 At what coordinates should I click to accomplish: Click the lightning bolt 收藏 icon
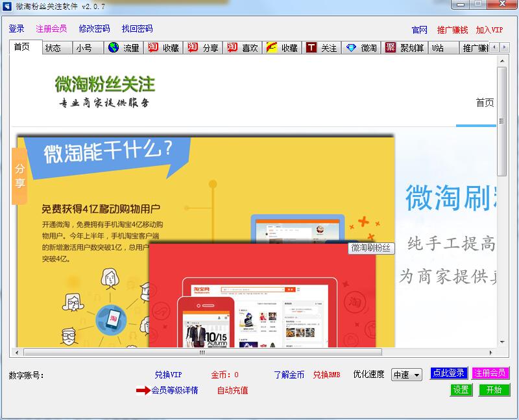(283, 47)
